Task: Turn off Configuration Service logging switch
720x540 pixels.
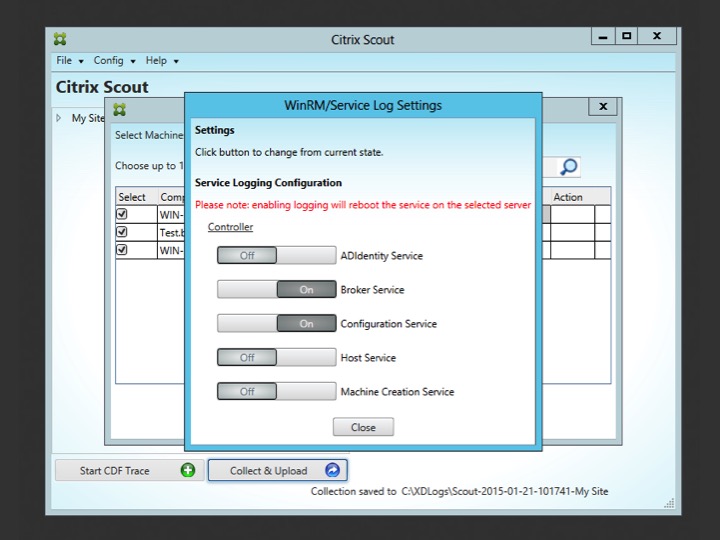Action: click(x=276, y=323)
